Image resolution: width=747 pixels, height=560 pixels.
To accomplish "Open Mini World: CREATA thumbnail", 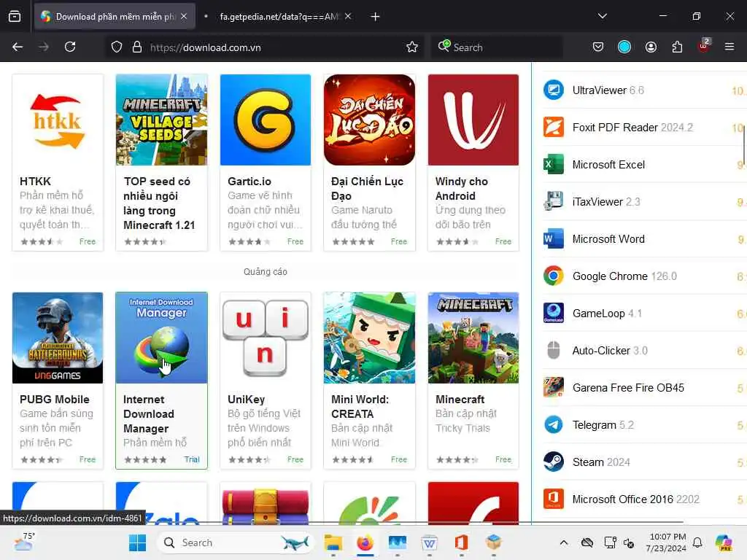I will pyautogui.click(x=369, y=338).
